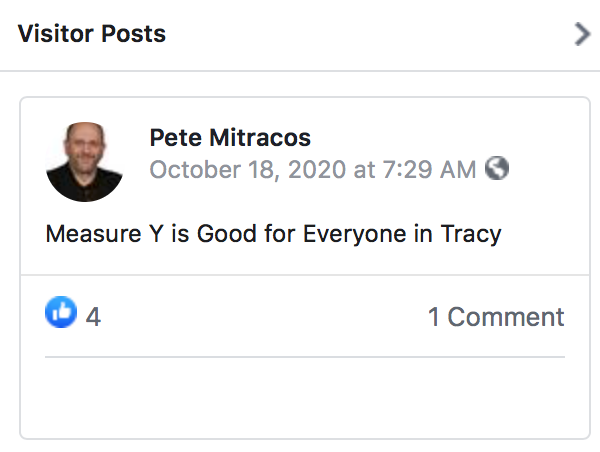600x452 pixels.
Task: Click the Measure Y post text
Action: 273,234
